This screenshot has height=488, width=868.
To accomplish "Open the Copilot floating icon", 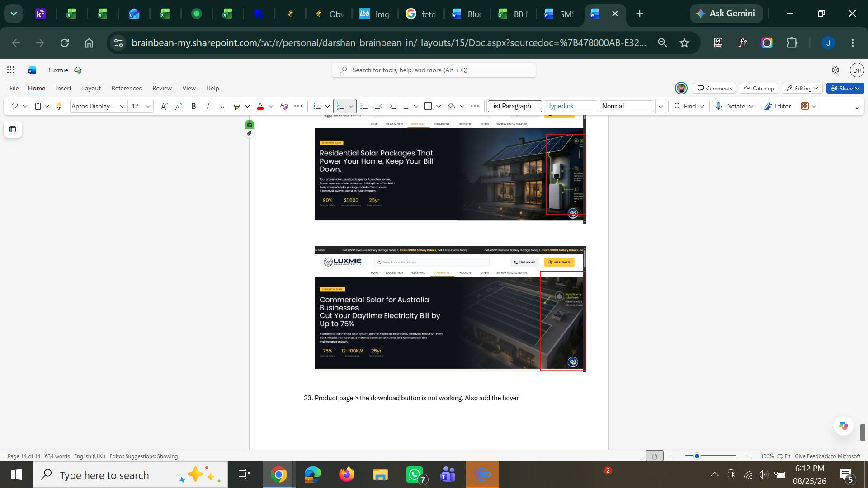I will tap(843, 426).
